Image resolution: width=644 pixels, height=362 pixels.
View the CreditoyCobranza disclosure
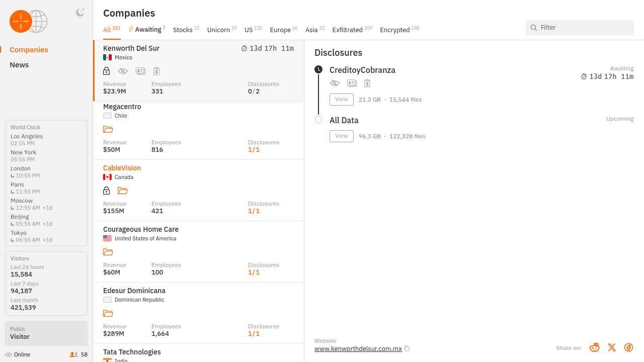pyautogui.click(x=342, y=100)
